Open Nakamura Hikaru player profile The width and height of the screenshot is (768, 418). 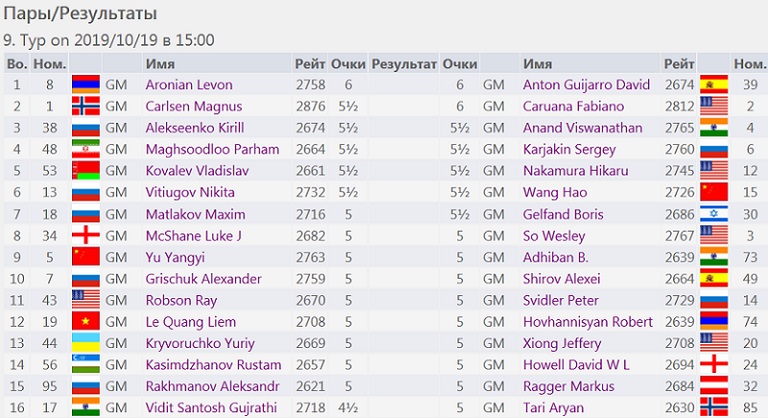pos(567,171)
